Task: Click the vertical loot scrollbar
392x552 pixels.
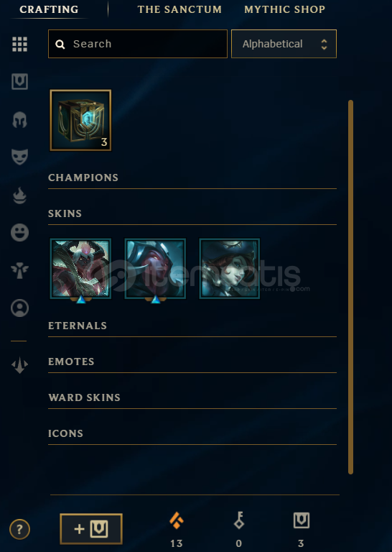Action: coord(350,287)
